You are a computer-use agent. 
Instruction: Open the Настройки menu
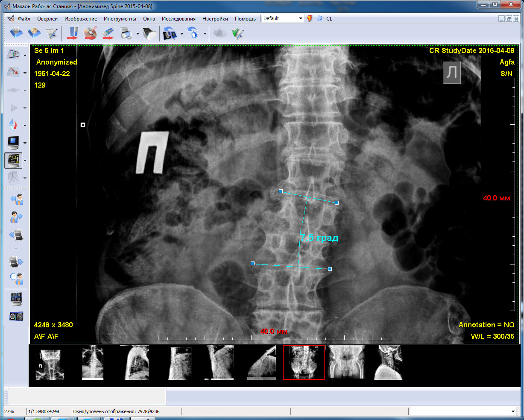[215, 19]
